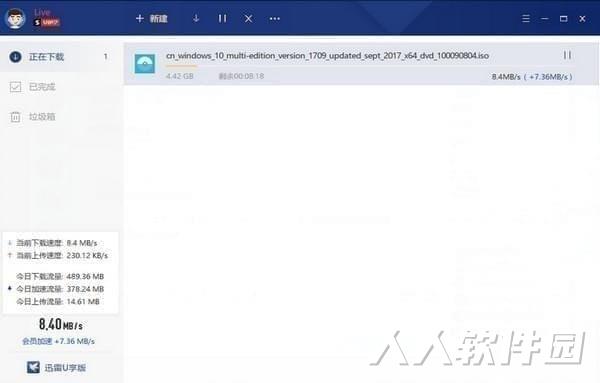Click the remaining time 00:08:18 text
Image resolution: width=600 pixels, height=383 pixels.
[241, 76]
